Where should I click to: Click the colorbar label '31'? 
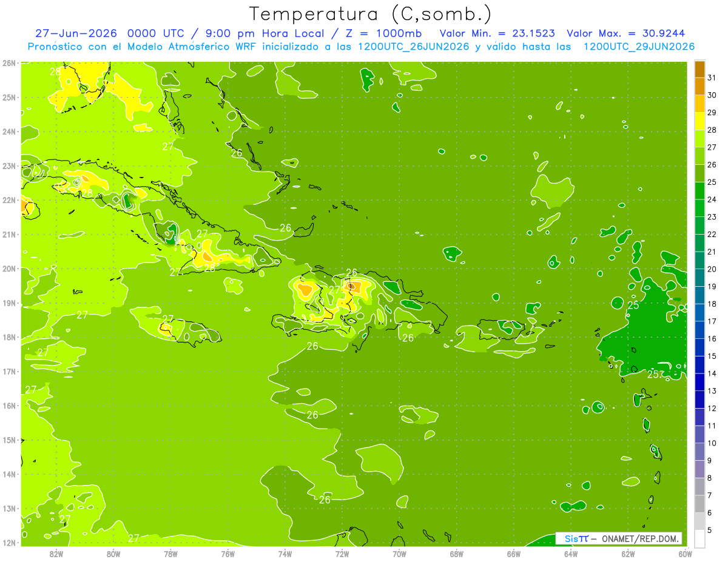coord(712,78)
